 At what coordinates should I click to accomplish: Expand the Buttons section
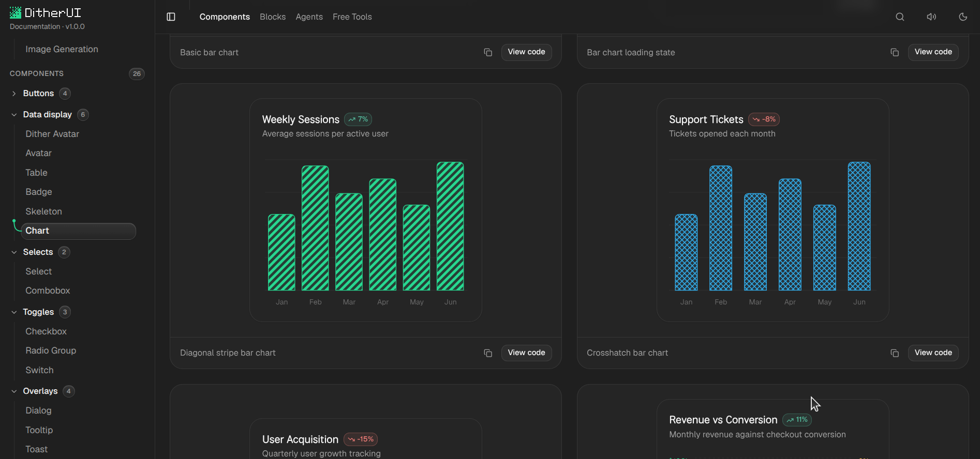point(14,94)
